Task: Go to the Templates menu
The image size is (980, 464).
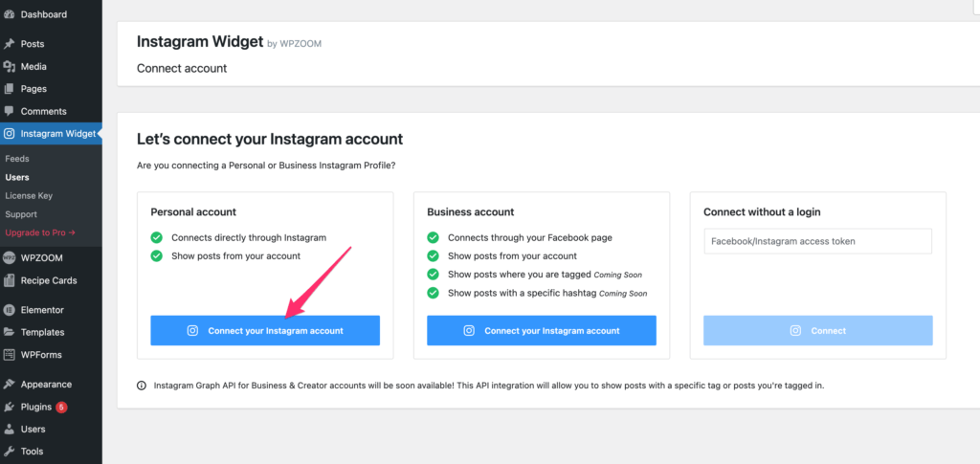Action: 43,332
